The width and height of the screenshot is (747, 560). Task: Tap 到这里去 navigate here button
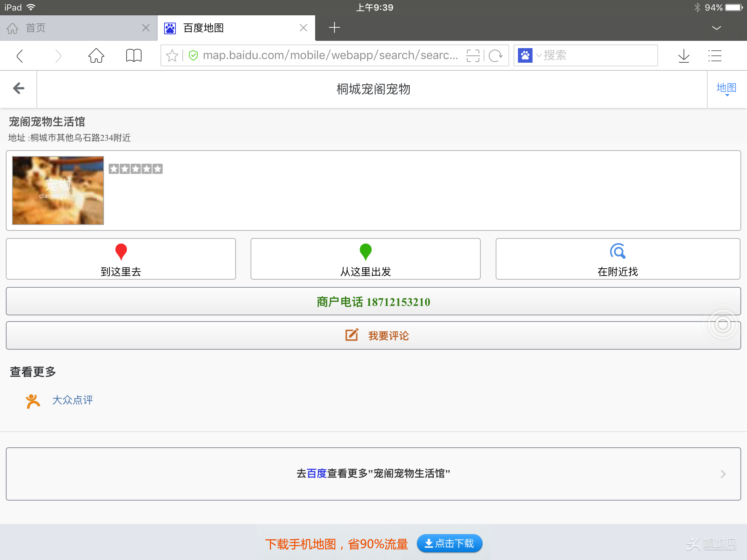[x=121, y=259]
